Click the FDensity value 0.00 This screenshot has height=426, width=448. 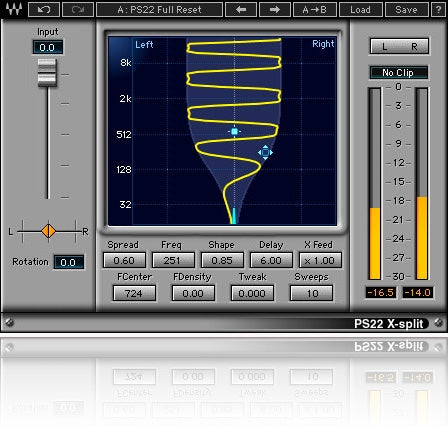pyautogui.click(x=193, y=293)
